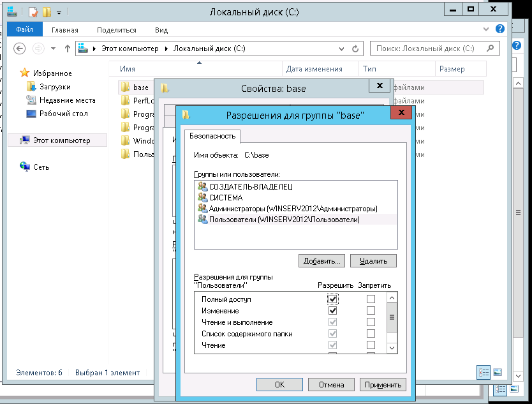Viewport: 532px width, 404px height.
Task: Click help icon in the background window
Action: [517, 45]
